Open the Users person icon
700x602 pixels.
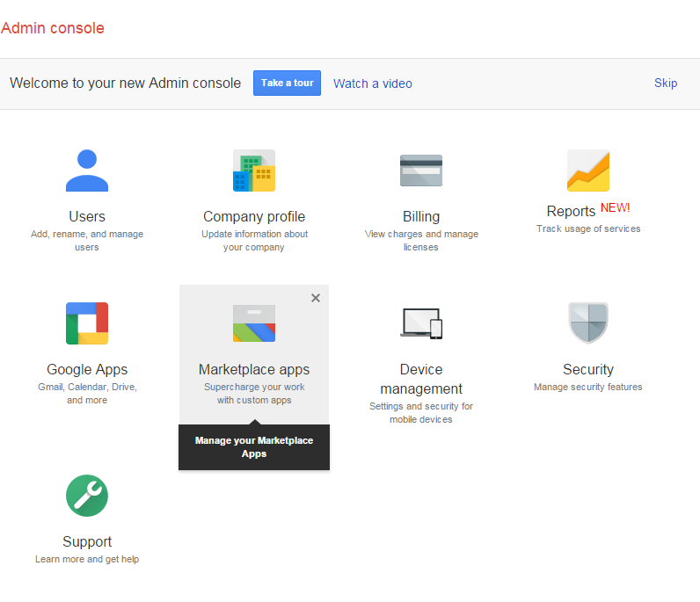click(87, 170)
